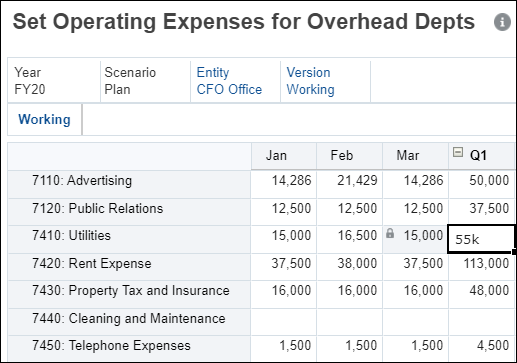517x363 pixels.
Task: Open the form information icon
Action: click(502, 22)
